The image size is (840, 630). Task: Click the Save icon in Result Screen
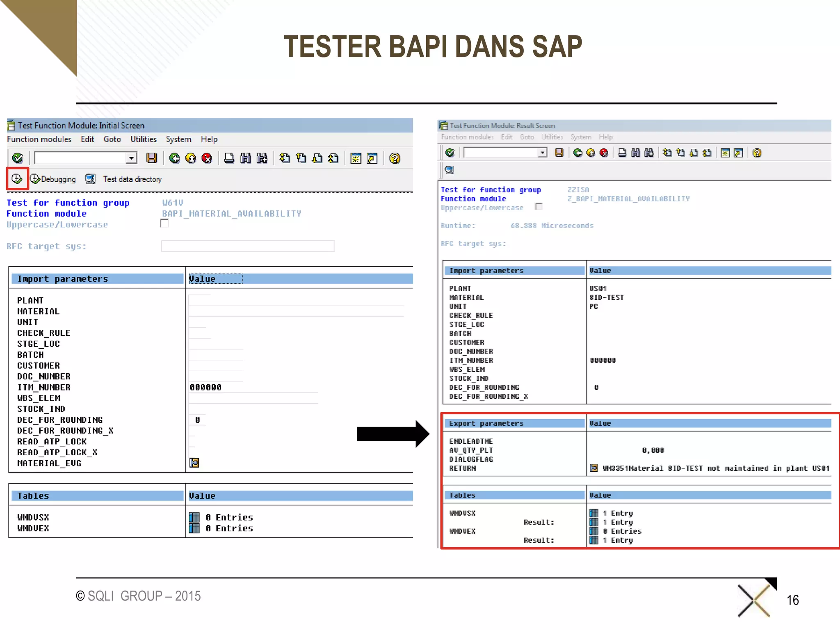click(559, 153)
